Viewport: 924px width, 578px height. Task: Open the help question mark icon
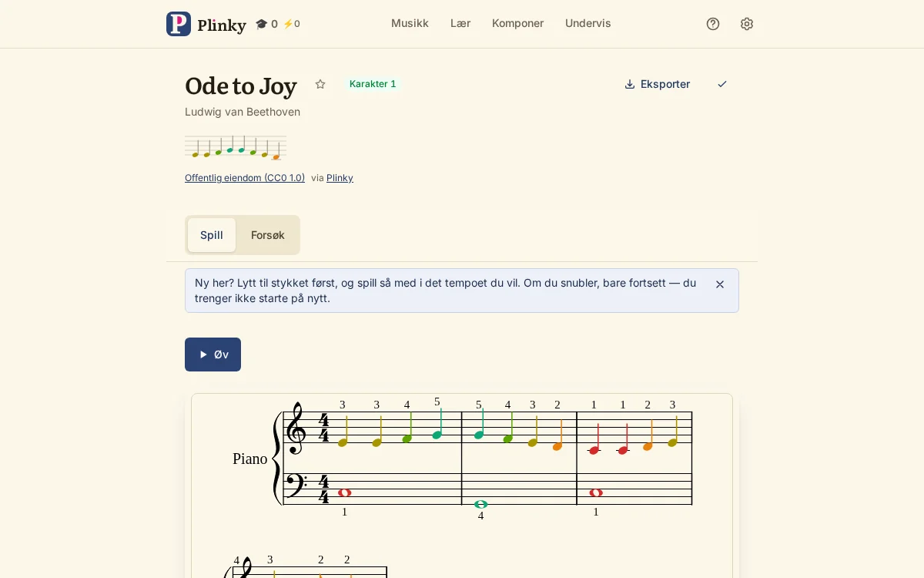713,24
